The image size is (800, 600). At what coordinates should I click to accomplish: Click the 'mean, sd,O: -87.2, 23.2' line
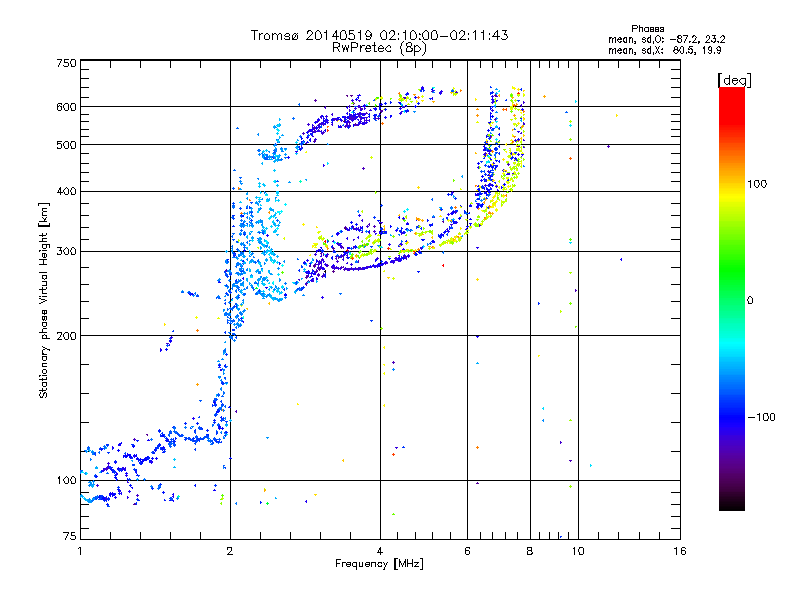tap(667, 39)
